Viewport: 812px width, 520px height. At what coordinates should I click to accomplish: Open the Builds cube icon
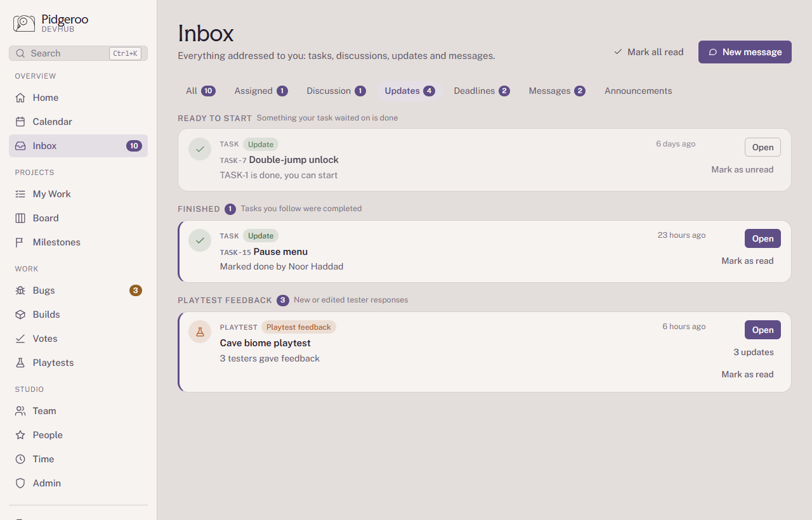click(21, 315)
